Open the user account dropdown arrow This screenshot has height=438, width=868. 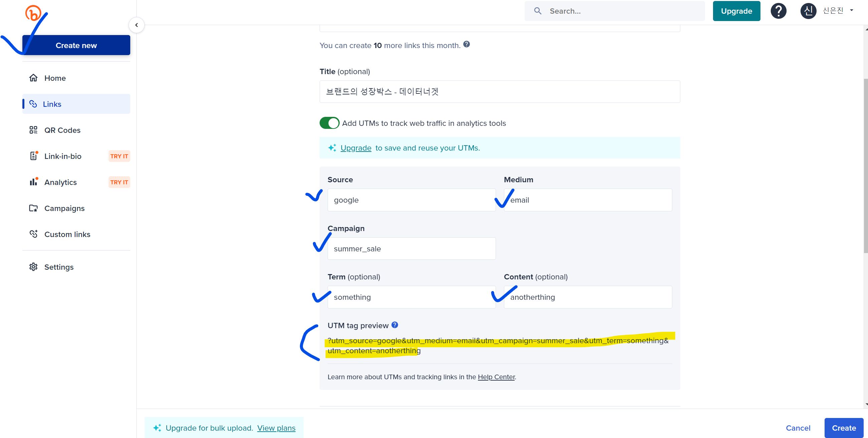coord(852,10)
